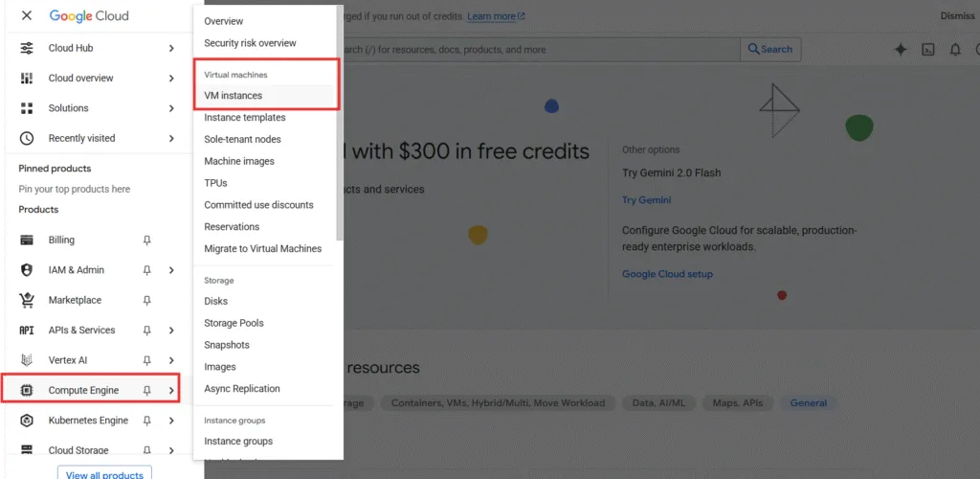Viewport: 980px width, 479px height.
Task: Click the Marketplace cart icon
Action: 26,300
